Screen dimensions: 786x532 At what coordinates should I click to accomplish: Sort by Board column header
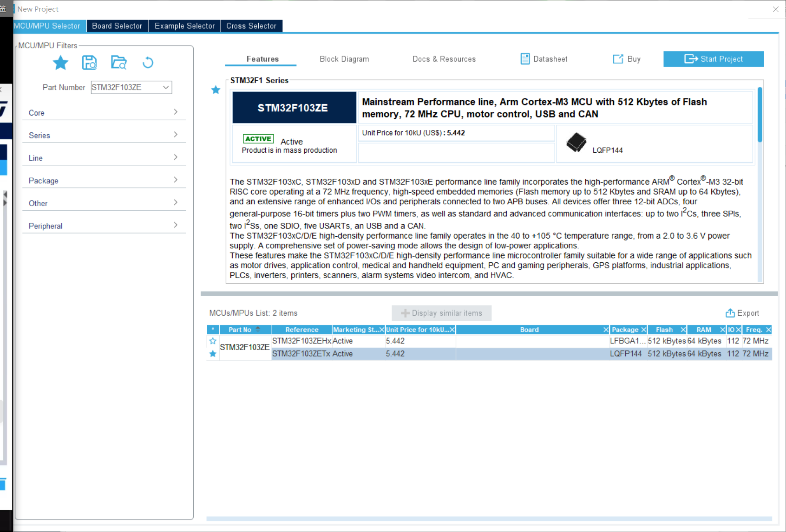coord(529,330)
